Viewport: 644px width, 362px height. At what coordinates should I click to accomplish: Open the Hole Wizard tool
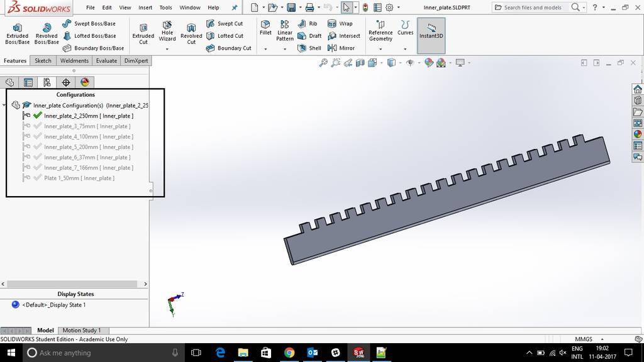pos(167,31)
